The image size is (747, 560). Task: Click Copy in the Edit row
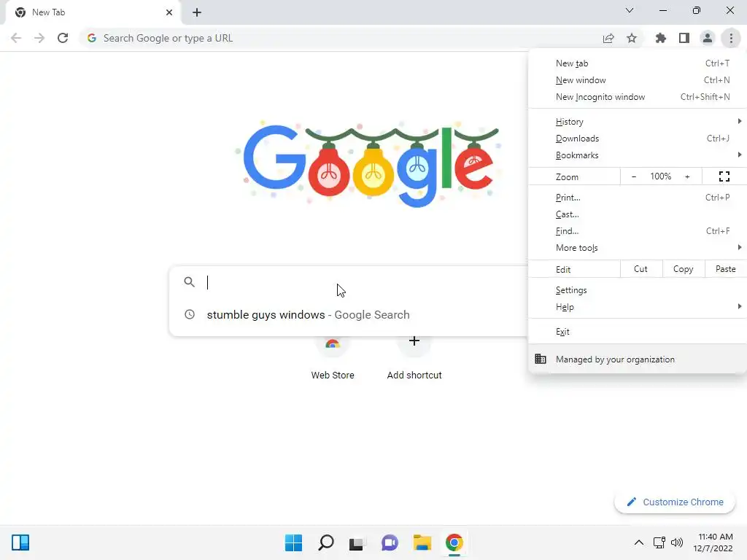(683, 269)
